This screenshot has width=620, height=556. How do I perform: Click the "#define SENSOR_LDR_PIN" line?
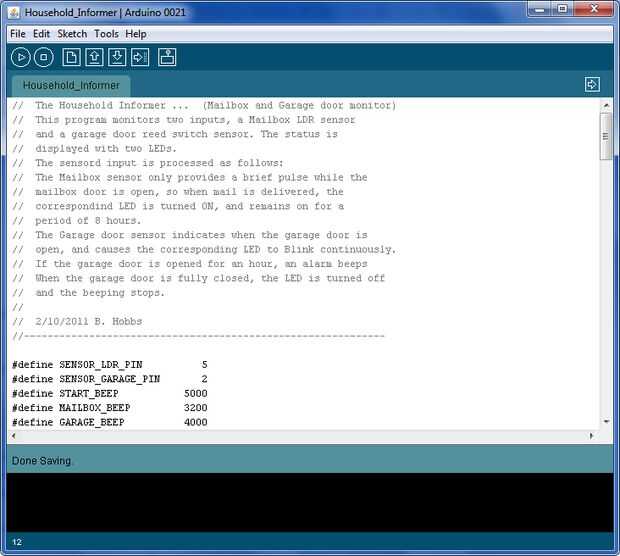[110, 364]
